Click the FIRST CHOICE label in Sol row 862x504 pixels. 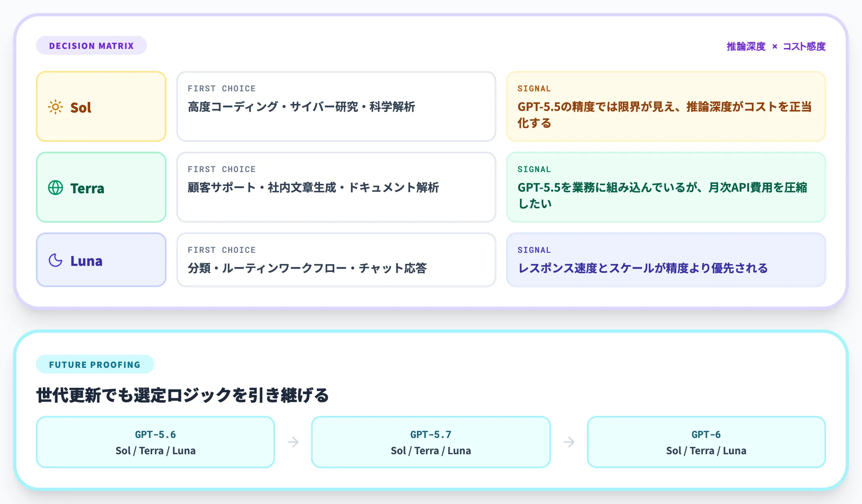click(x=222, y=88)
